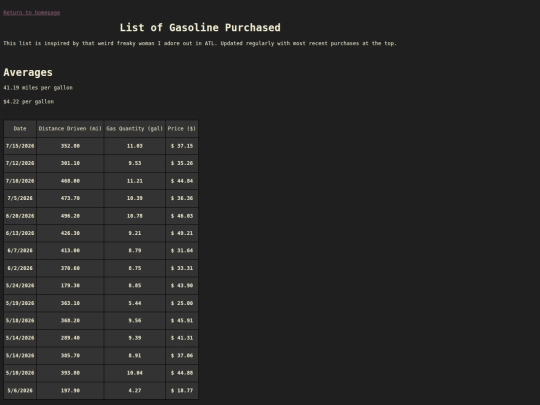540x405 pixels.
Task: Select the date cell '5/6/2026'
Action: point(20,391)
